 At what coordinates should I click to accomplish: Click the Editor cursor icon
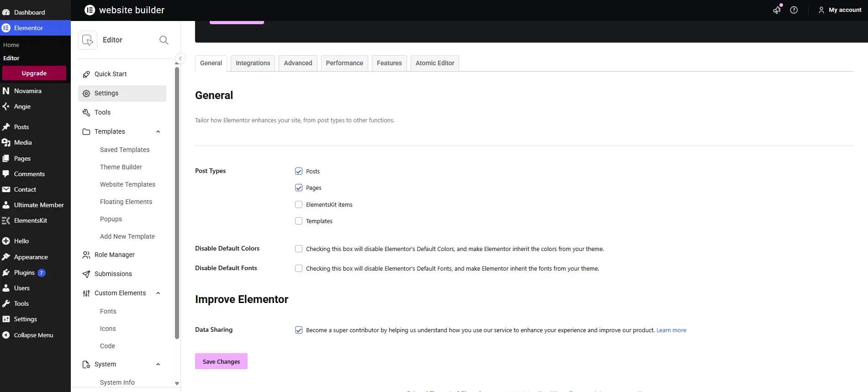click(88, 40)
